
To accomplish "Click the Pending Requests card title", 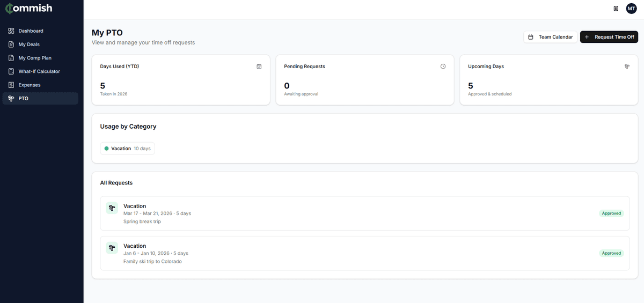I will point(304,66).
